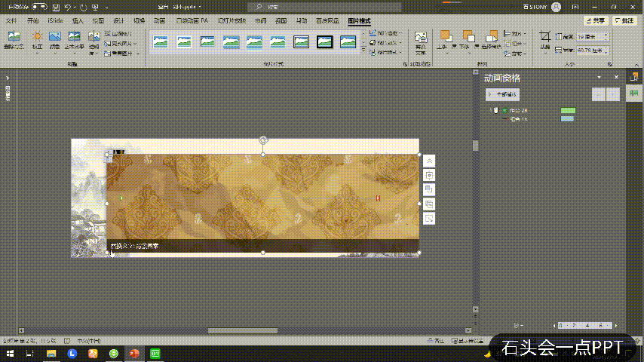This screenshot has height=362, width=644.
Task: Open PowerPoint from the taskbar
Action: tap(134, 354)
